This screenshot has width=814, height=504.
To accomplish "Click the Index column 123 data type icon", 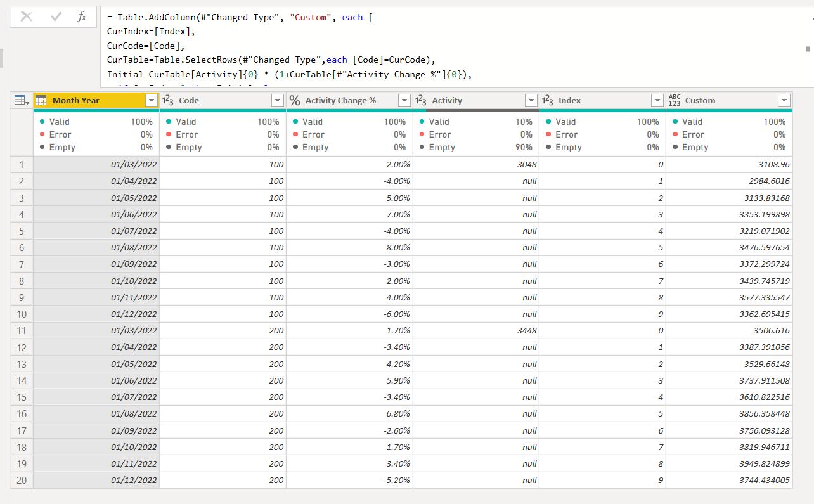I will click(x=548, y=100).
